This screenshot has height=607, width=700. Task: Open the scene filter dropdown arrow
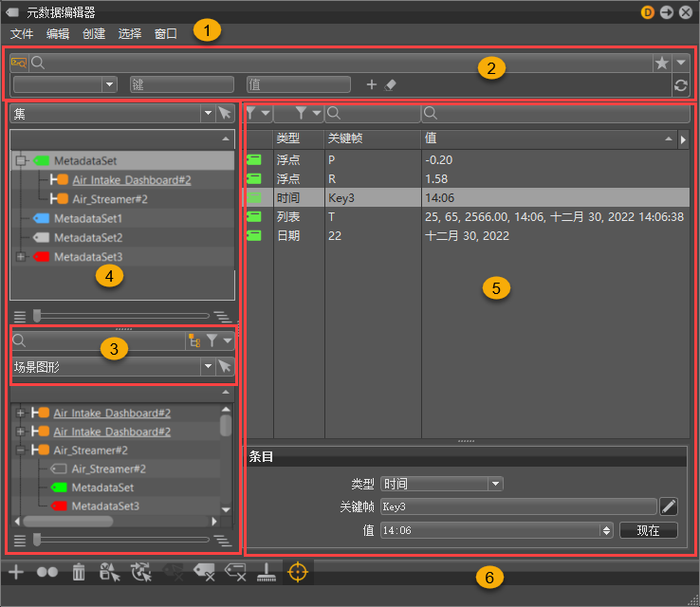[x=228, y=340]
